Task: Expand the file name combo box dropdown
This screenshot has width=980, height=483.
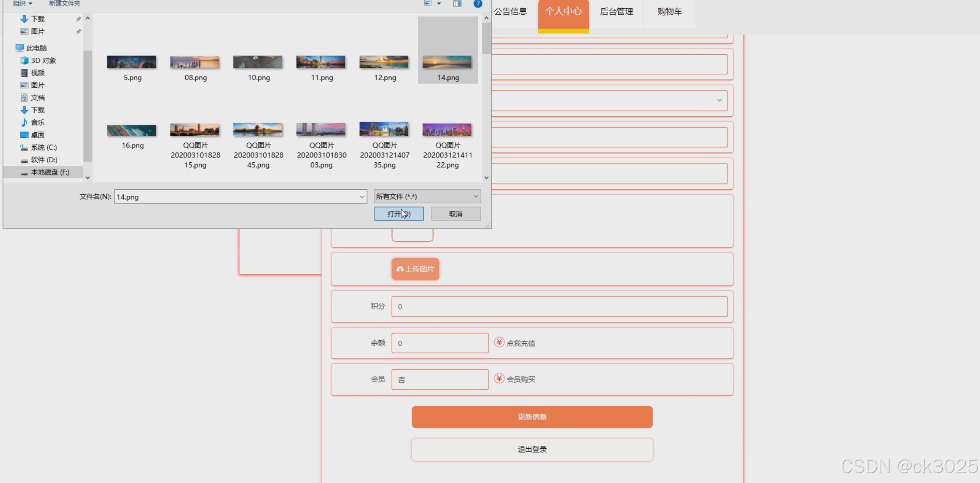Action: click(362, 197)
